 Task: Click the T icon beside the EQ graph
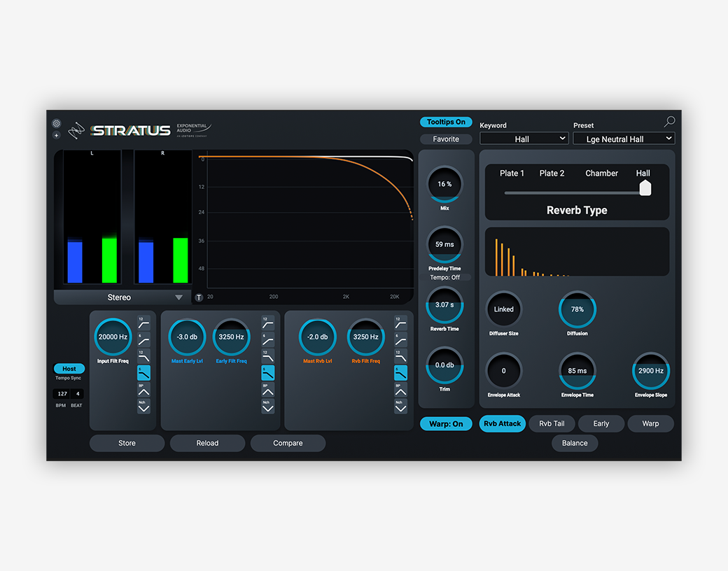coord(199,297)
